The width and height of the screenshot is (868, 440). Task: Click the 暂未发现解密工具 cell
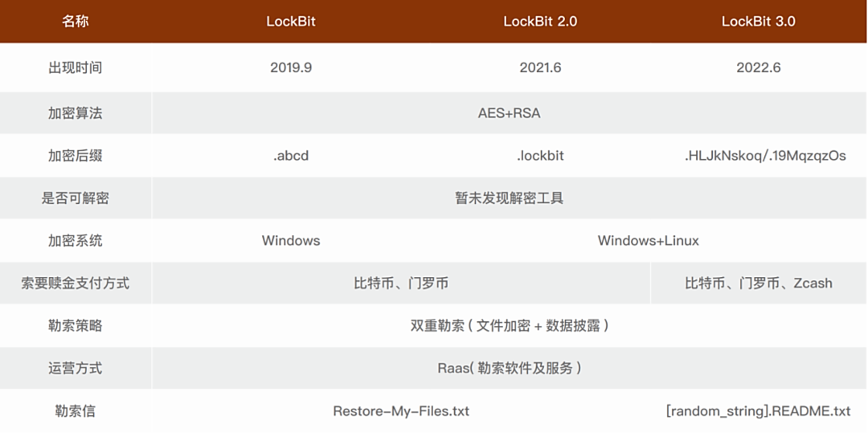point(509,198)
